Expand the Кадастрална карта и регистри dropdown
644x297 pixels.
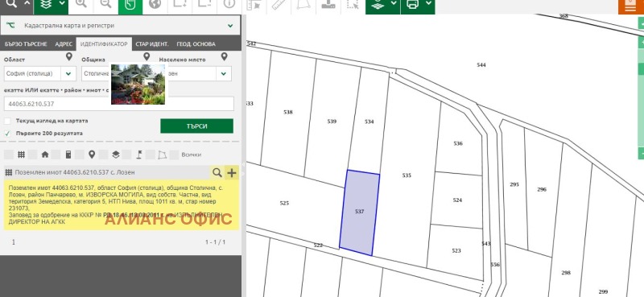230,26
